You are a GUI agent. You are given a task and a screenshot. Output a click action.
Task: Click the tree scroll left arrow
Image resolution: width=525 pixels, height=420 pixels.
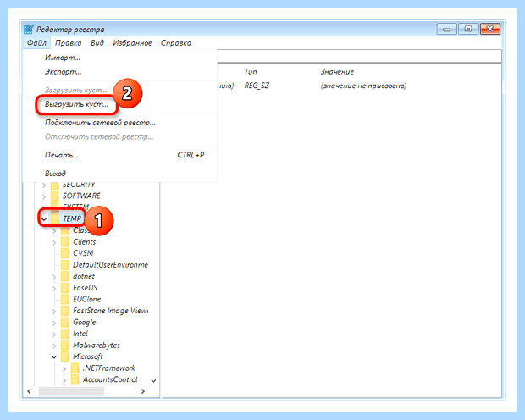coord(30,391)
